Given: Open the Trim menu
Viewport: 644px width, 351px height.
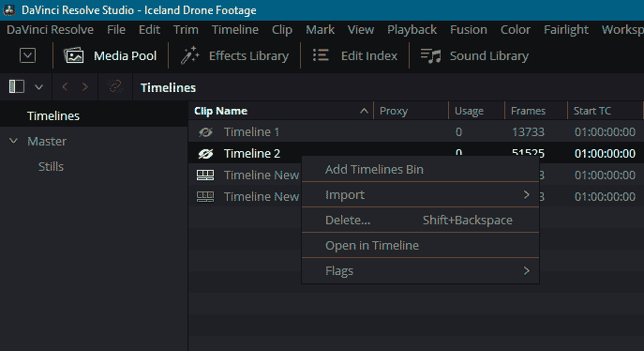Looking at the screenshot, I should pos(186,30).
